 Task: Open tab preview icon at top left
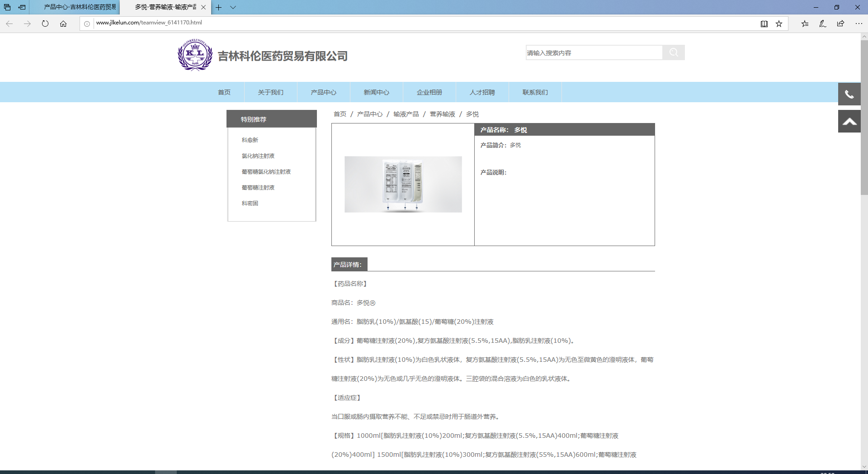[x=7, y=7]
